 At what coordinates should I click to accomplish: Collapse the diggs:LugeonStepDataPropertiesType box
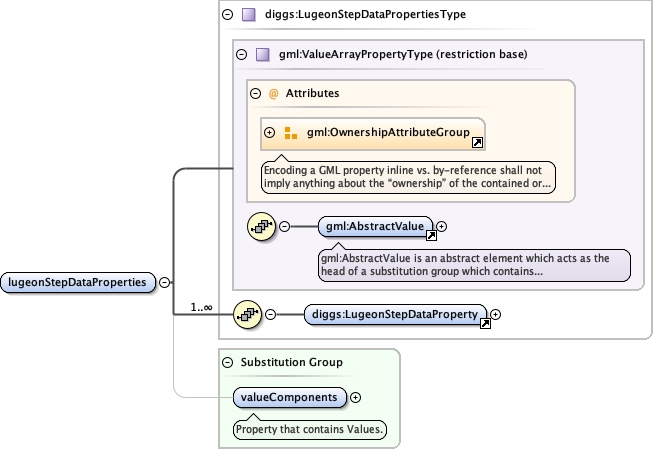click(x=228, y=15)
